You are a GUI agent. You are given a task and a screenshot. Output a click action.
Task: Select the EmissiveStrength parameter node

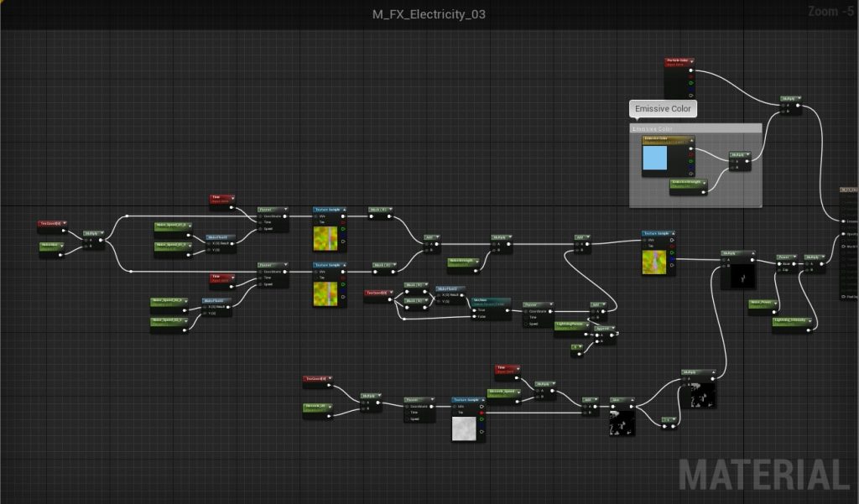[689, 187]
